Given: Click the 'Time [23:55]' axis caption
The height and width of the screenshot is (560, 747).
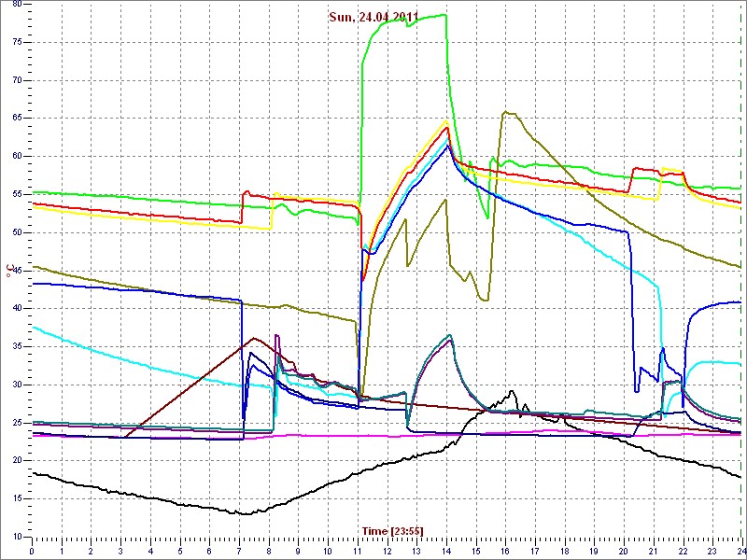Looking at the screenshot, I should (392, 530).
